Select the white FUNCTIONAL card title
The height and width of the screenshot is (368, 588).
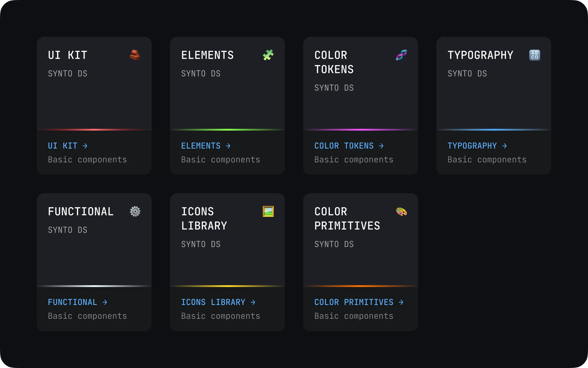[x=81, y=212]
